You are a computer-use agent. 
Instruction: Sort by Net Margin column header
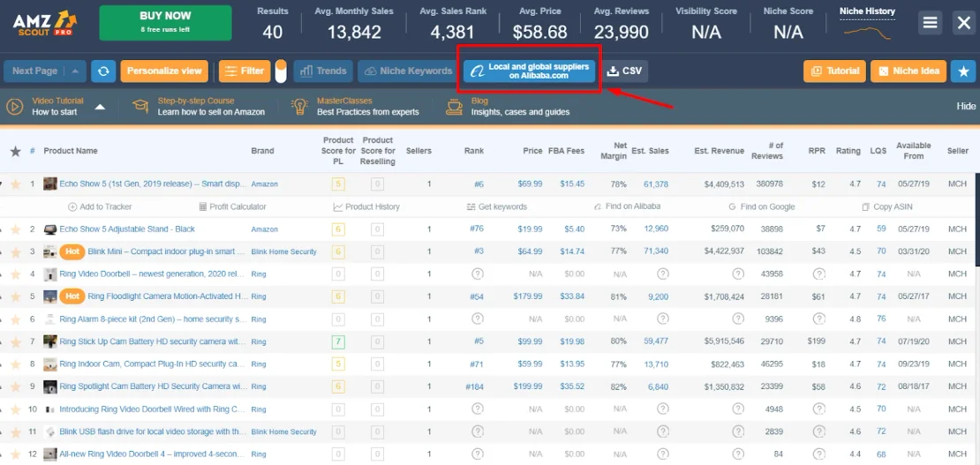(614, 151)
